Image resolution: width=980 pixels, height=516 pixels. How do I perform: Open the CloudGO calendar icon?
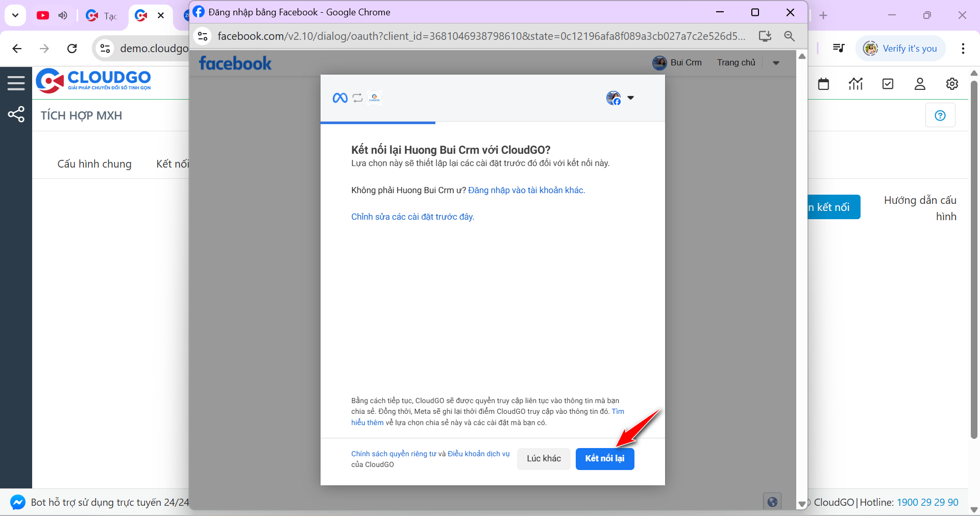(x=823, y=84)
